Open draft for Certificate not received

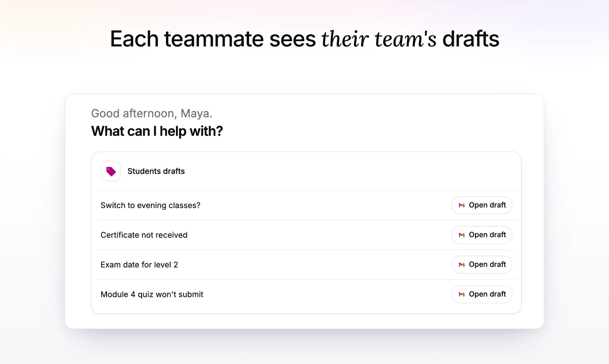tap(482, 235)
